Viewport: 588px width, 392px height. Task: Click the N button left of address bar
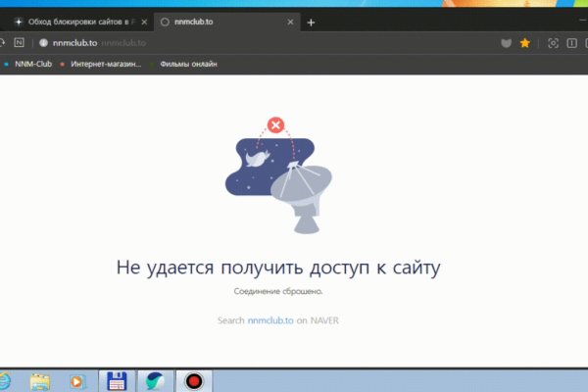(x=19, y=43)
